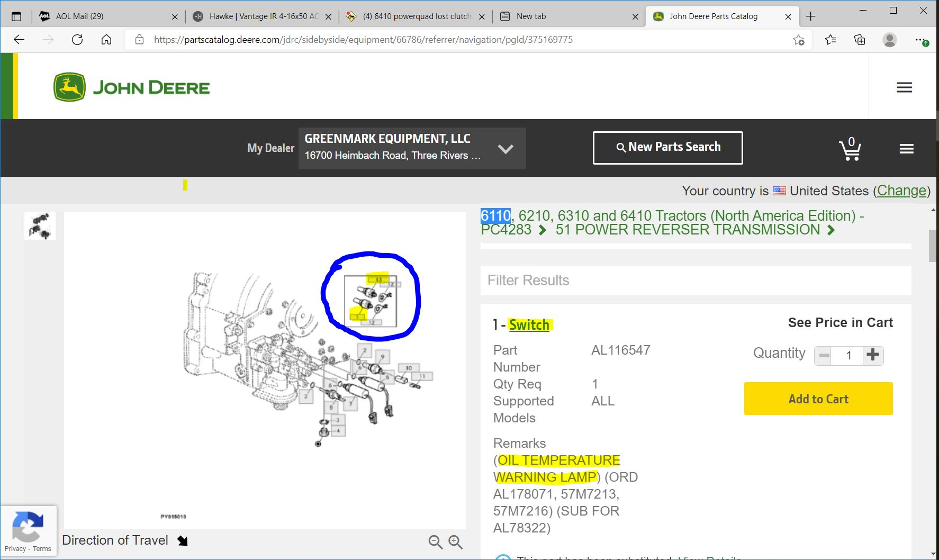939x560 pixels.
Task: Add this page to favorites star icon
Action: tap(799, 40)
